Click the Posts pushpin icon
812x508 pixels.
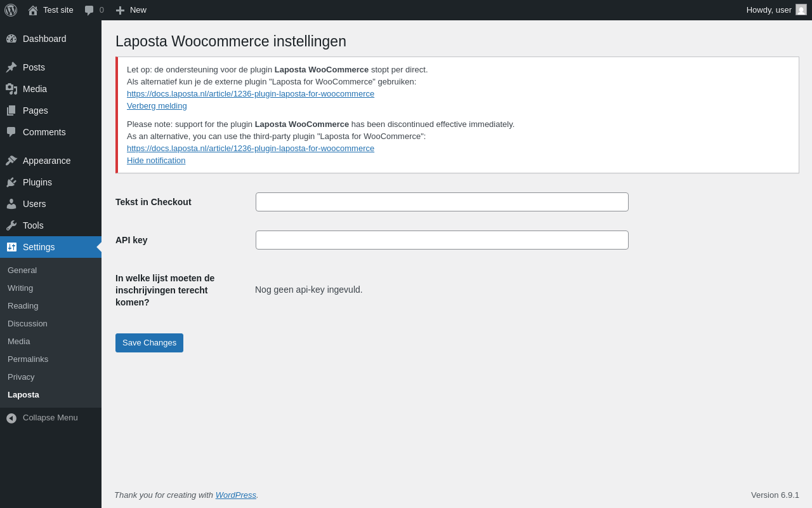(x=11, y=67)
